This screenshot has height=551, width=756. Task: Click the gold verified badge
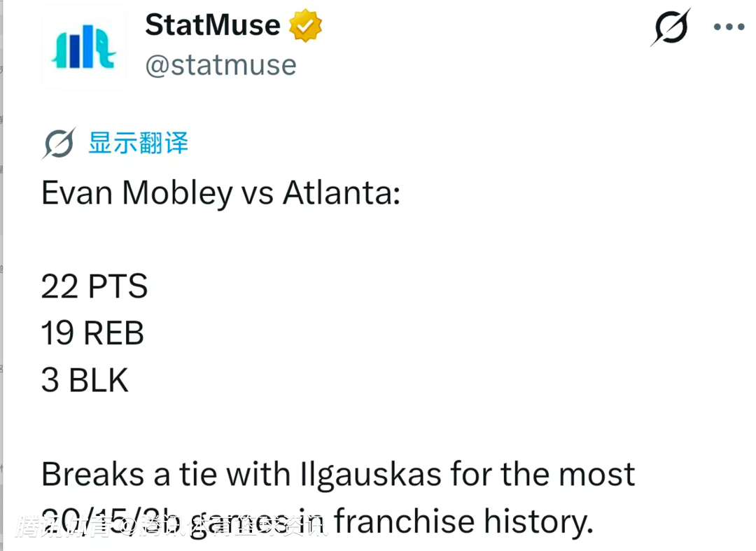click(306, 27)
